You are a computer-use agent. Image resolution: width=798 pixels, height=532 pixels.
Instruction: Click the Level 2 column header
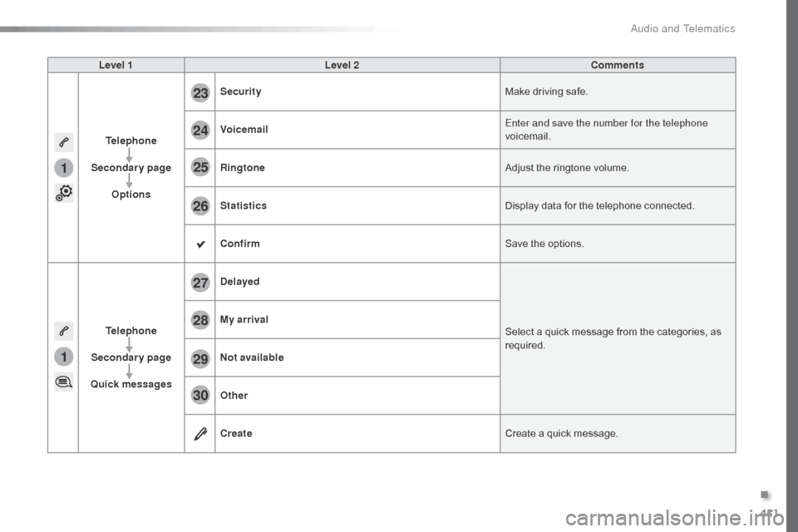[x=342, y=65]
